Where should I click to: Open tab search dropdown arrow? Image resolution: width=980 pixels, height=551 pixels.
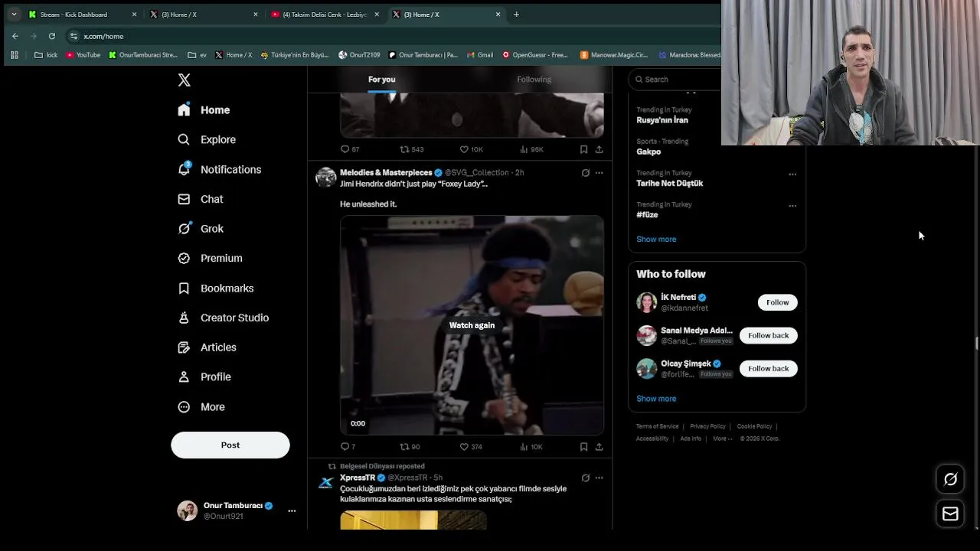click(x=14, y=15)
